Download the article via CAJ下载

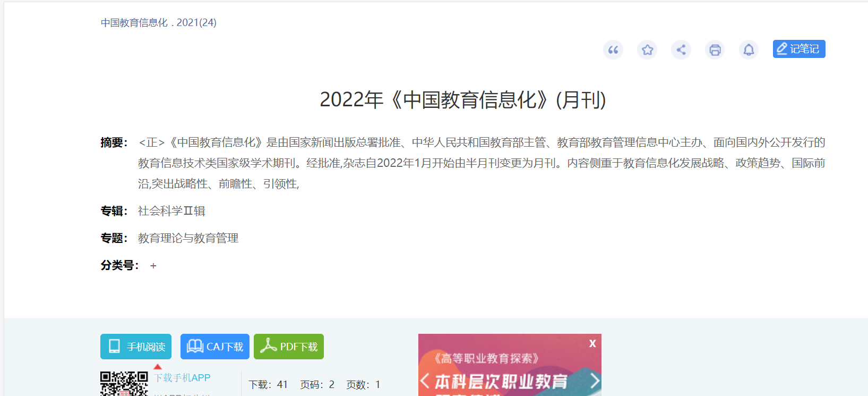pyautogui.click(x=215, y=347)
